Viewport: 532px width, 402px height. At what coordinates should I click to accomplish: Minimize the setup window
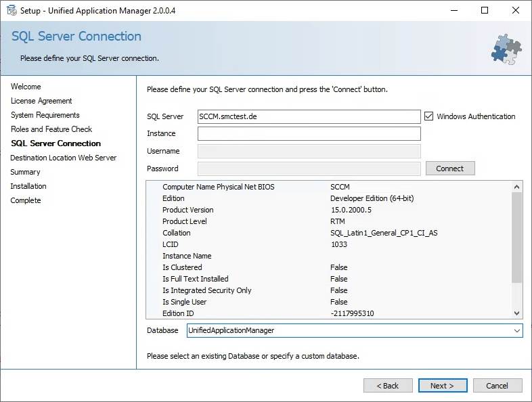click(x=454, y=11)
